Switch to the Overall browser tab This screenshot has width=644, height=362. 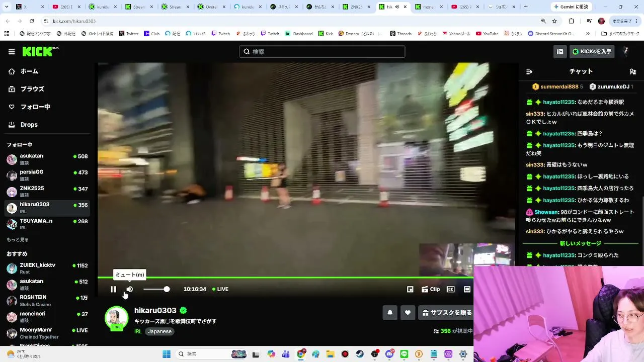[211, 7]
